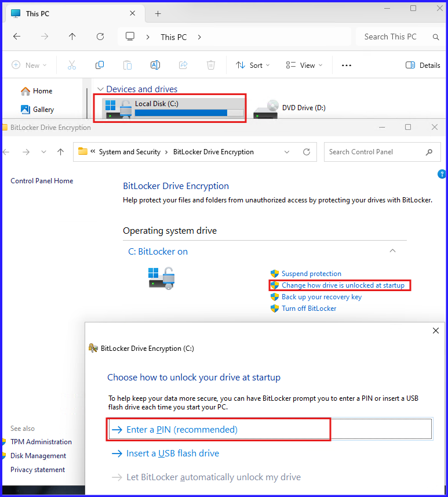Click the Rename icon in Explorer toolbar
Image resolution: width=448 pixels, height=497 pixels.
pyautogui.click(x=155, y=66)
